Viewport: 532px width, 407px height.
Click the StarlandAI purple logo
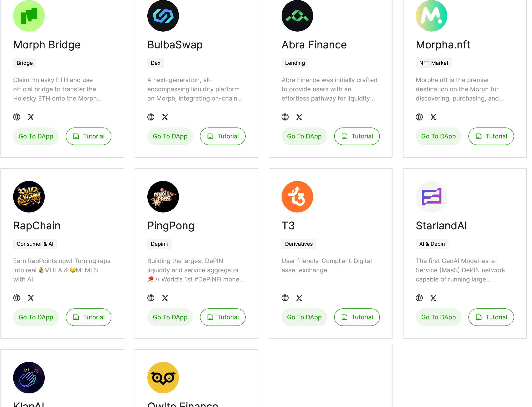pyautogui.click(x=431, y=196)
